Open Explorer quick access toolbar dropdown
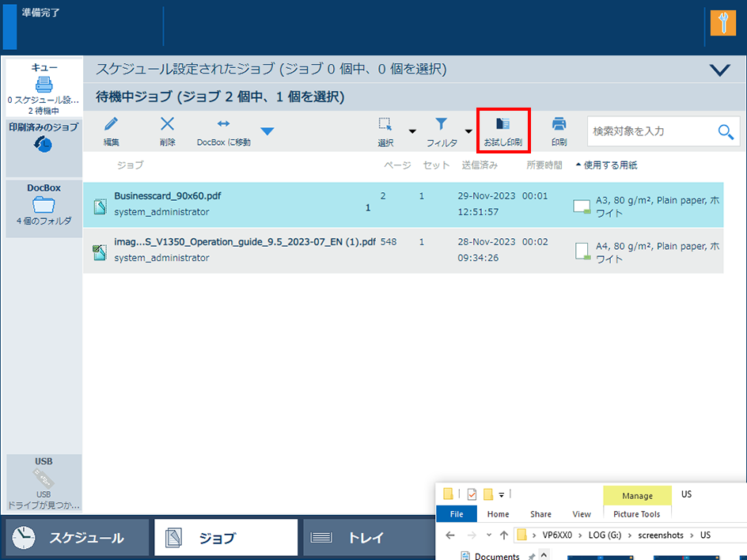This screenshot has width=747, height=560. click(501, 495)
